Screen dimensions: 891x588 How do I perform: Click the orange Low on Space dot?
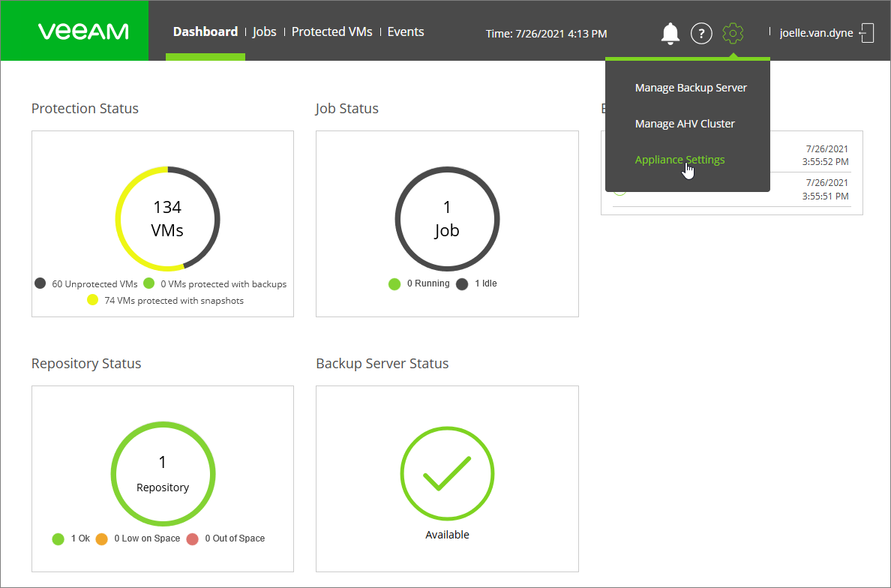102,538
